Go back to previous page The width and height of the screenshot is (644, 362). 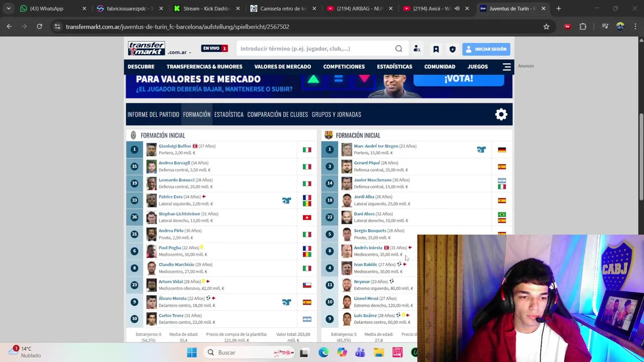point(9,27)
